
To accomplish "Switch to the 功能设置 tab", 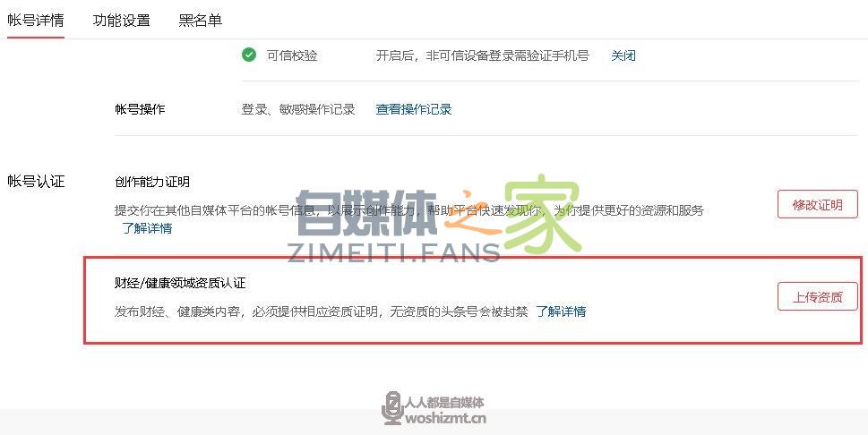I will tap(122, 21).
